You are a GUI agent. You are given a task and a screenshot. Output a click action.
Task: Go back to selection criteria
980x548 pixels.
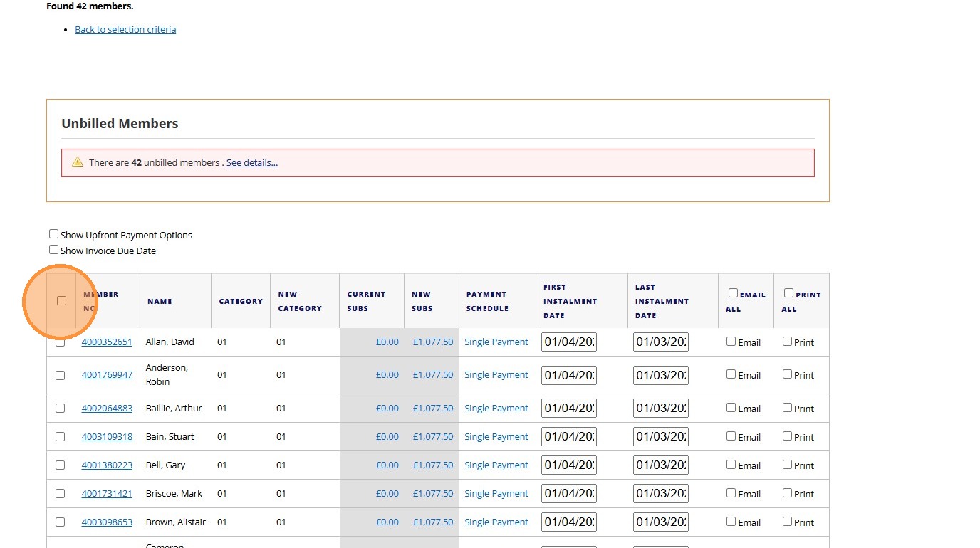click(125, 29)
